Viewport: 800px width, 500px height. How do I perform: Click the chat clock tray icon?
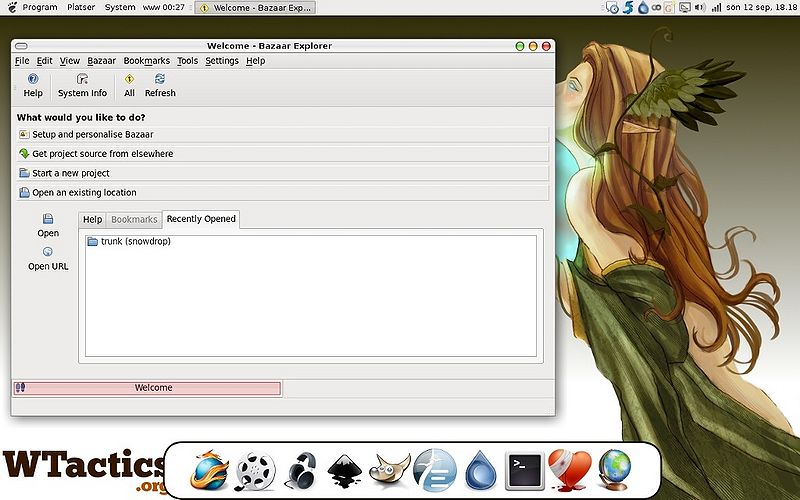click(x=612, y=8)
